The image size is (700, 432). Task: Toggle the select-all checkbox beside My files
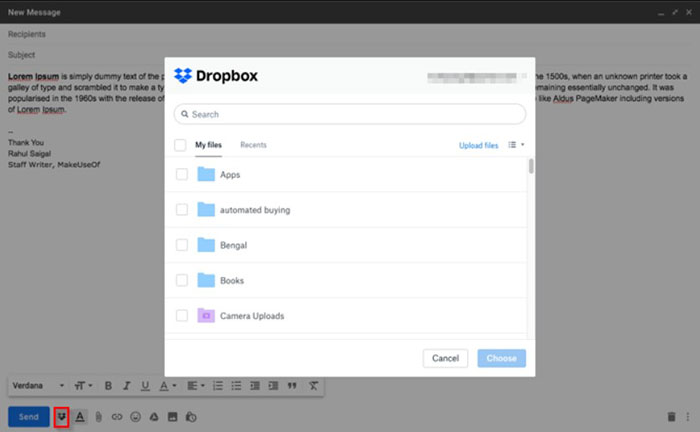(180, 145)
